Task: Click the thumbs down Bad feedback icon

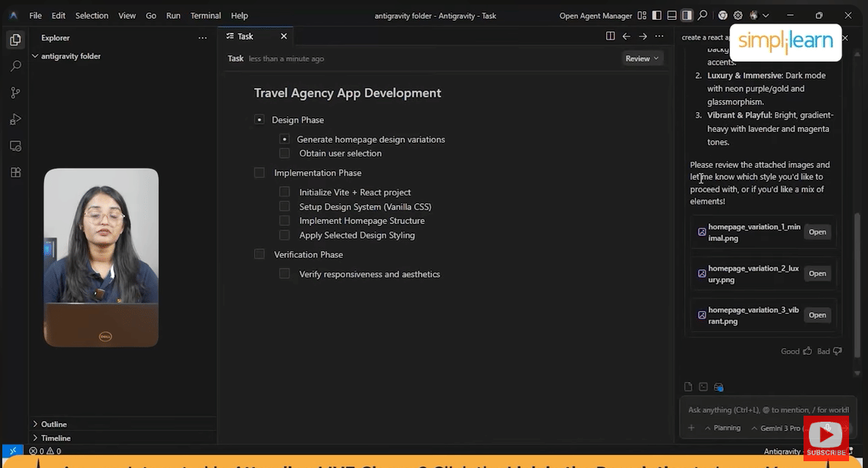Action: [838, 351]
